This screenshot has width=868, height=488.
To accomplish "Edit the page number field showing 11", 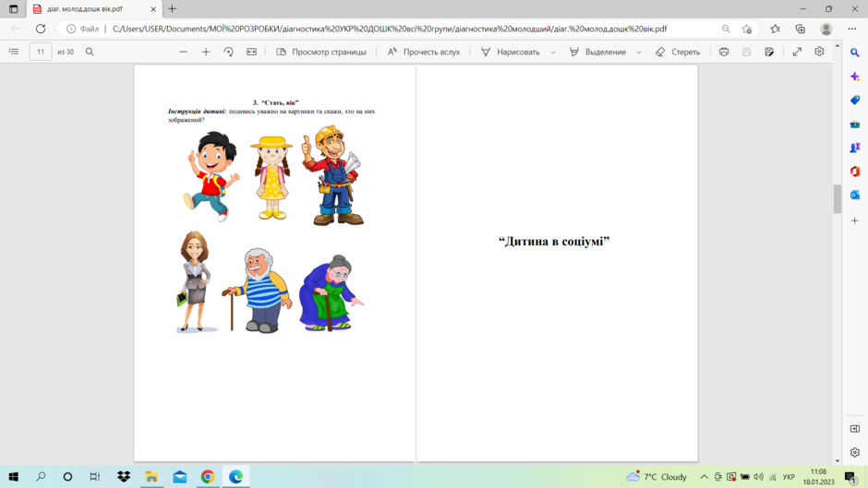I will click(41, 52).
